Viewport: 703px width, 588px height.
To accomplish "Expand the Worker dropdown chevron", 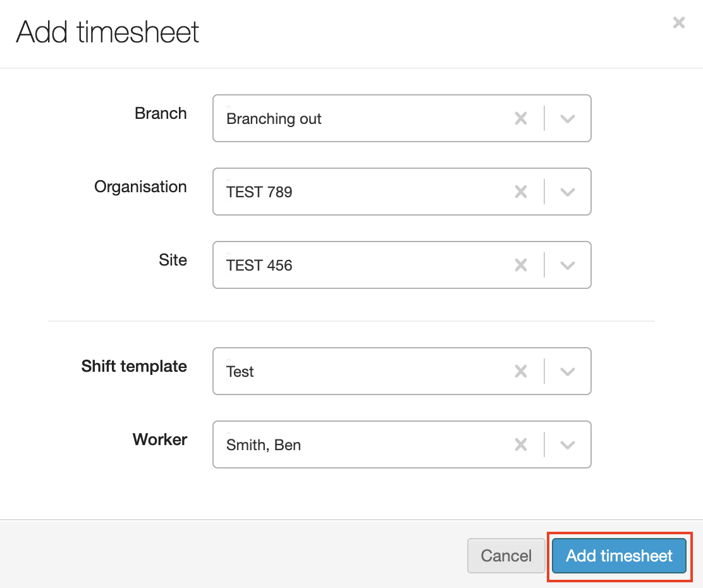I will point(567,445).
